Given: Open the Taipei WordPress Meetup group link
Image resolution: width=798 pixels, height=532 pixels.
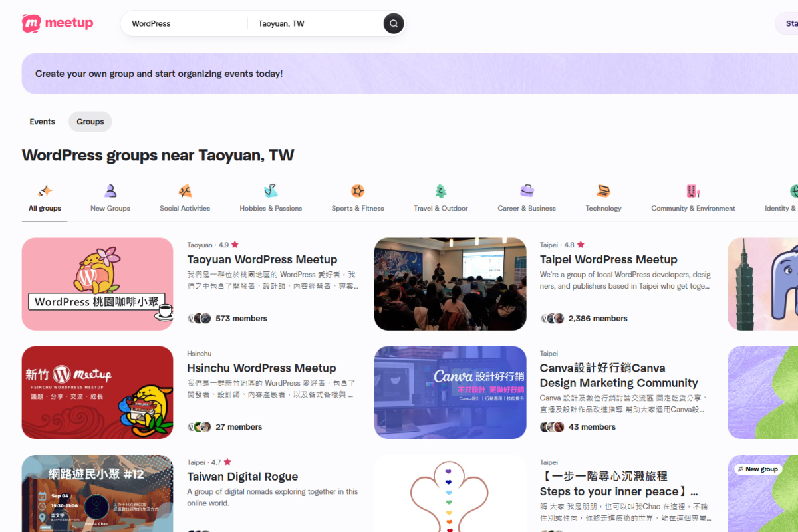Looking at the screenshot, I should tap(608, 259).
